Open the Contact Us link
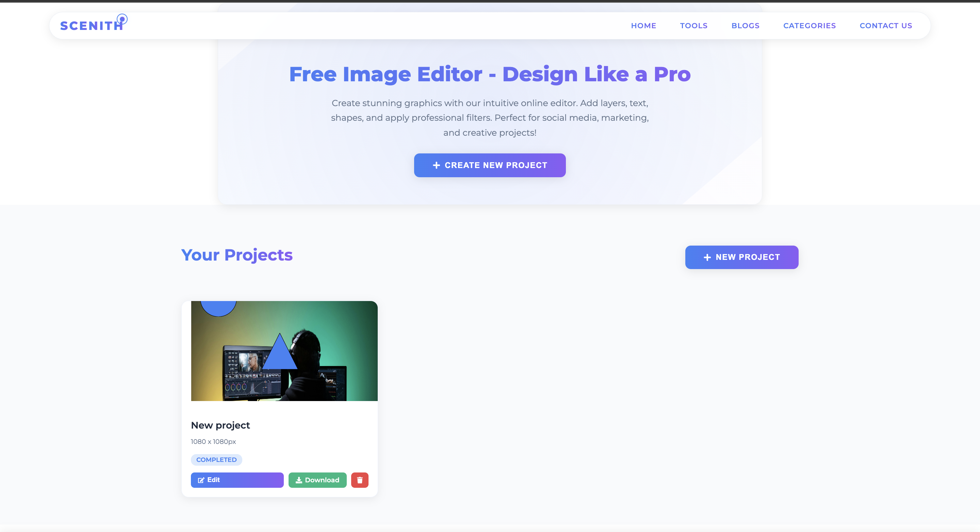Image resolution: width=980 pixels, height=532 pixels. click(x=886, y=26)
